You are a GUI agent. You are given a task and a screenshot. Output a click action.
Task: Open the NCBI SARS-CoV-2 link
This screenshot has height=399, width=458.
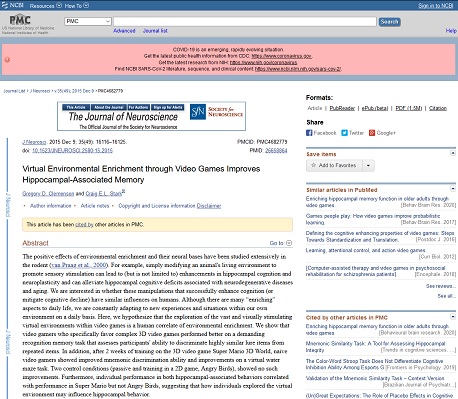point(298,69)
